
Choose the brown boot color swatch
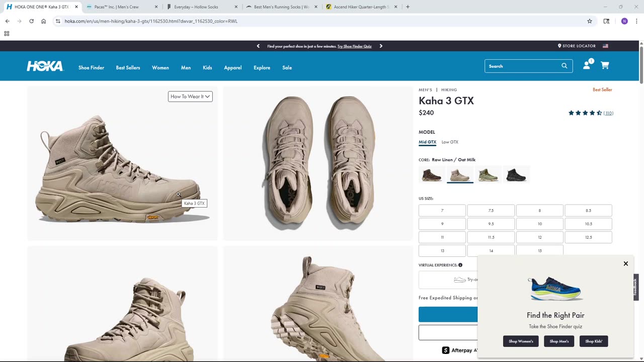click(432, 174)
